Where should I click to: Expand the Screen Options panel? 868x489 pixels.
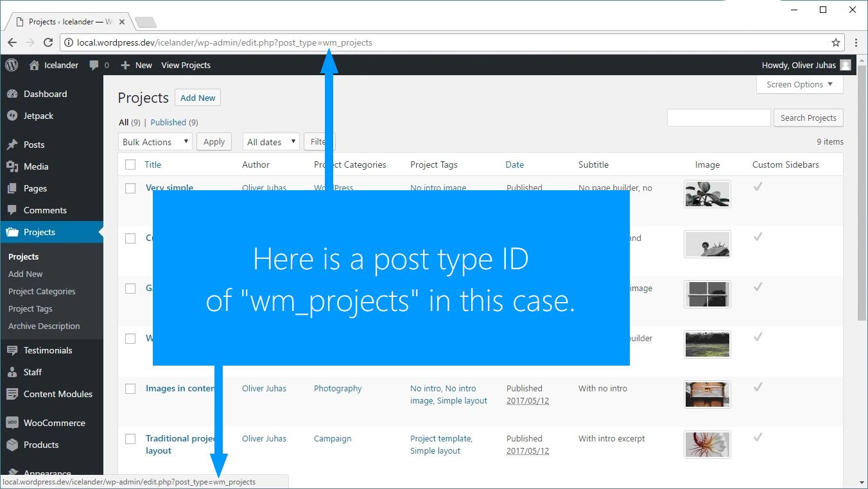(x=799, y=84)
